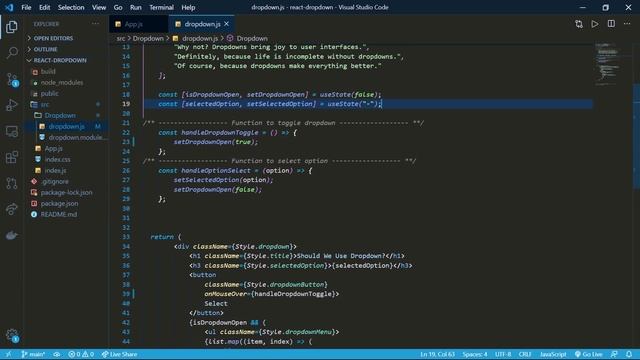Open the pull requests activity icon
The width and height of the screenshot is (640, 360).
pos(12,183)
